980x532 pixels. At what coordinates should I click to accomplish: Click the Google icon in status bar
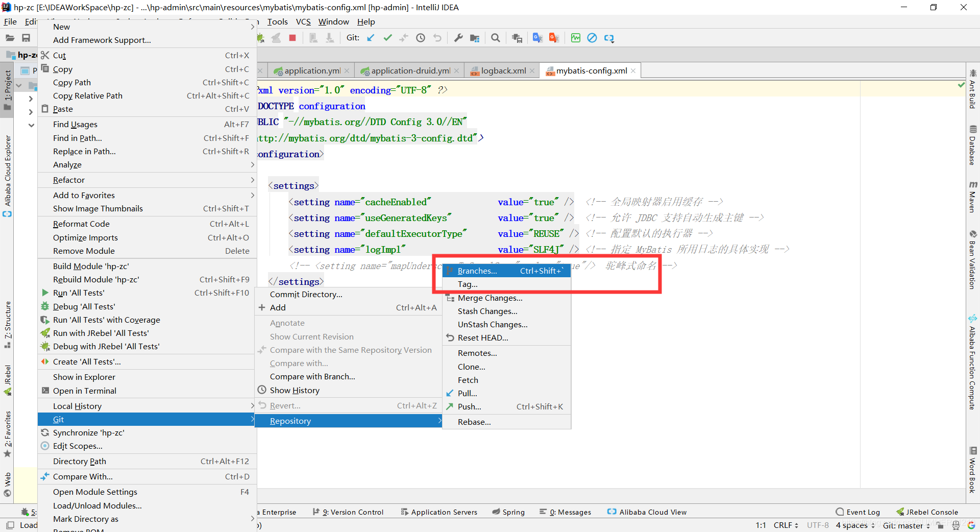971,525
